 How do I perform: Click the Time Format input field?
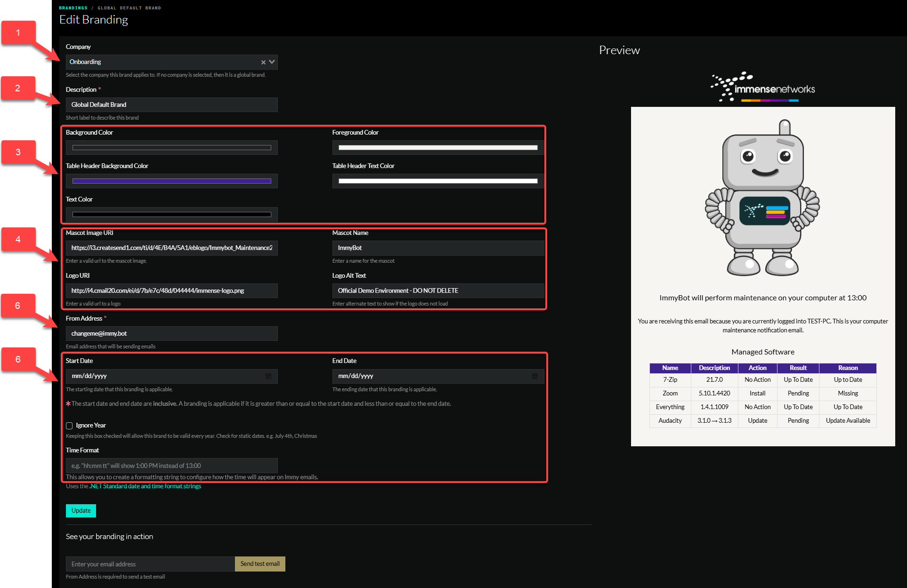171,466
